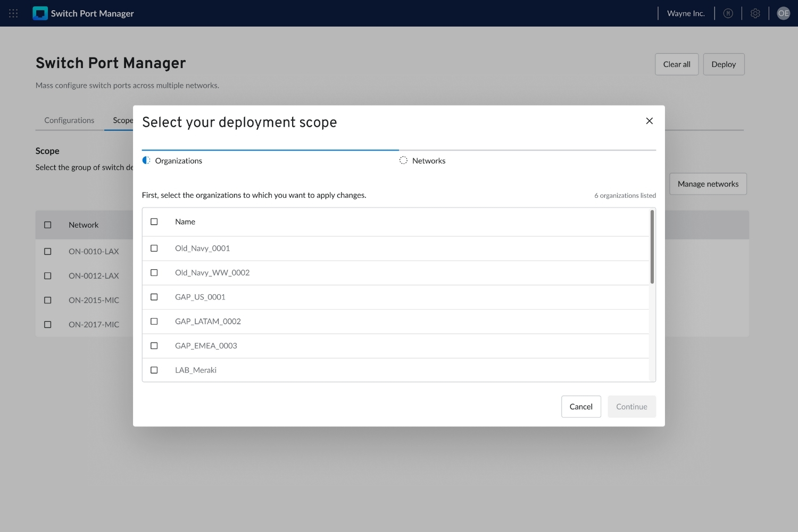Click the Continue button
Screen dimensions: 798x532
631,406
